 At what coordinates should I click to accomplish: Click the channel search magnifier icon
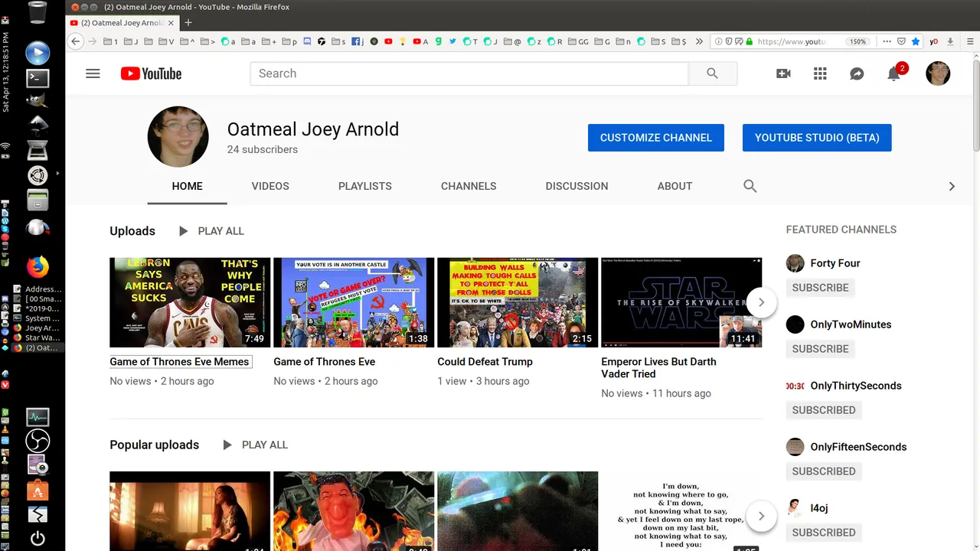coord(750,186)
